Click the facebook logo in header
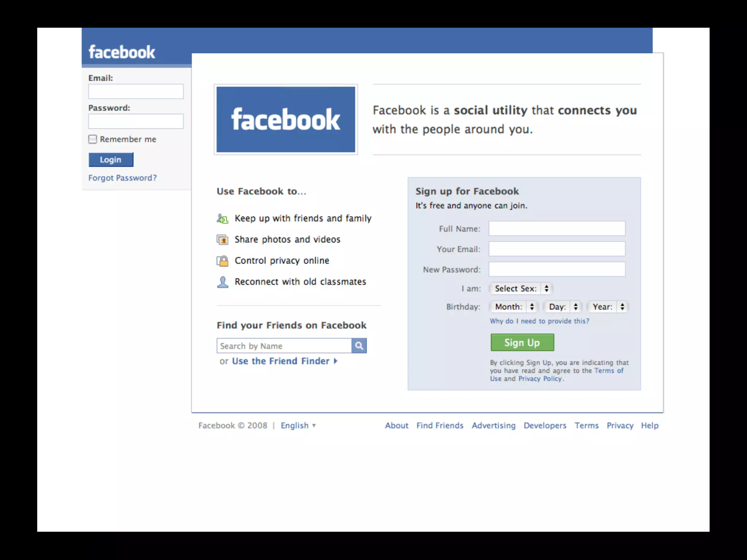This screenshot has height=560, width=747. [122, 52]
